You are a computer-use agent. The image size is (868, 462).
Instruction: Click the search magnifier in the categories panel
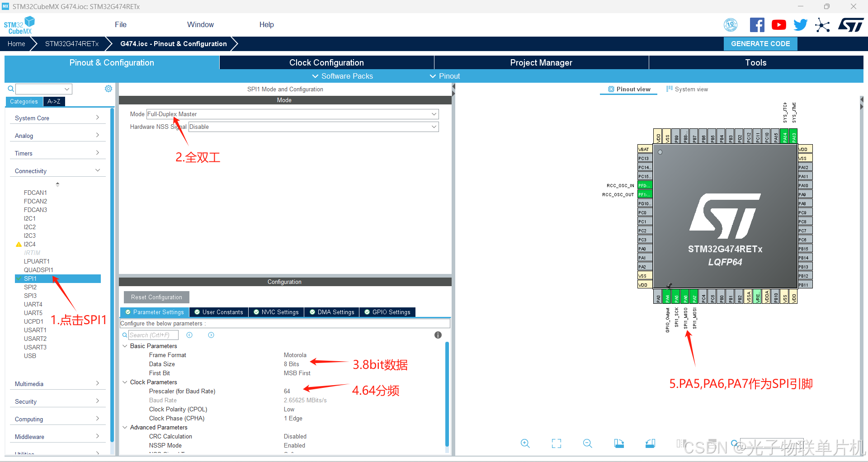click(11, 89)
